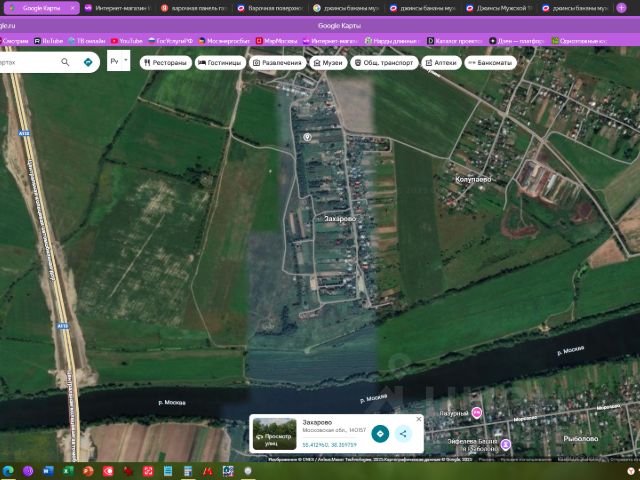Select the Общ. транспорт category chip

click(384, 62)
